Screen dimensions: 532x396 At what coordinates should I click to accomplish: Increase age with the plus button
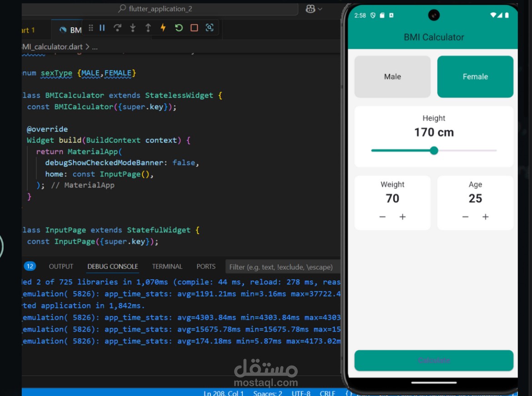click(x=486, y=217)
